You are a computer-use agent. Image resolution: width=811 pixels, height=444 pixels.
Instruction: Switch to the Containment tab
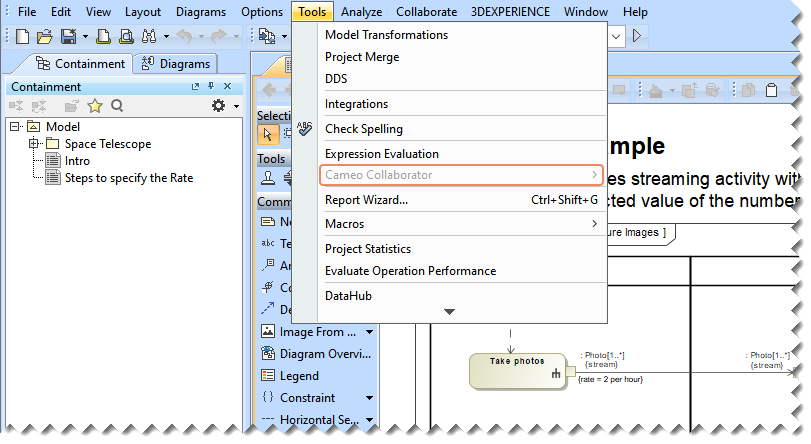coord(81,64)
